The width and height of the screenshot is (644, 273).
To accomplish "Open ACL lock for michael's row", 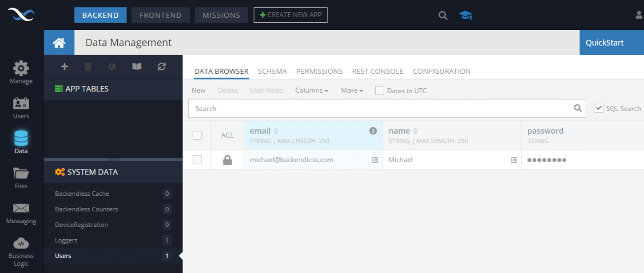I will (x=227, y=160).
